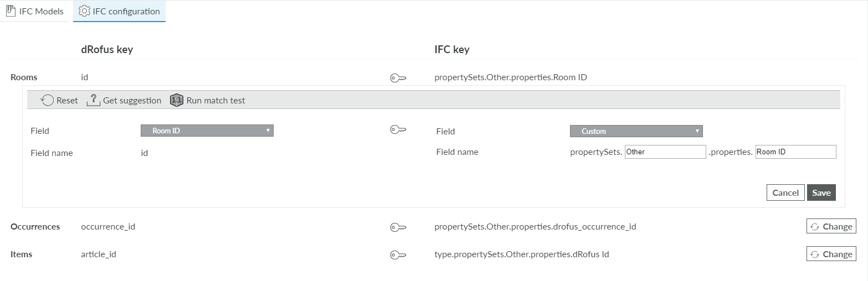Click the key icon in Items row
Screen dimensions: 868x281
[398, 254]
